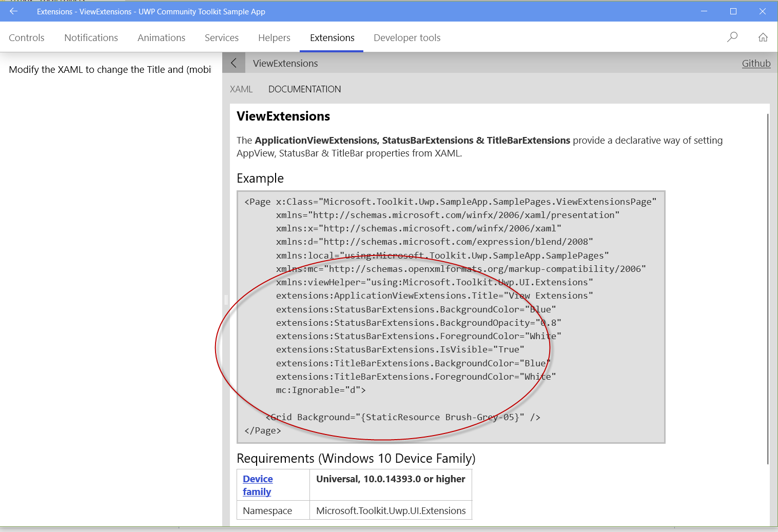Open the Services section
This screenshot has height=532, width=778.
(222, 37)
